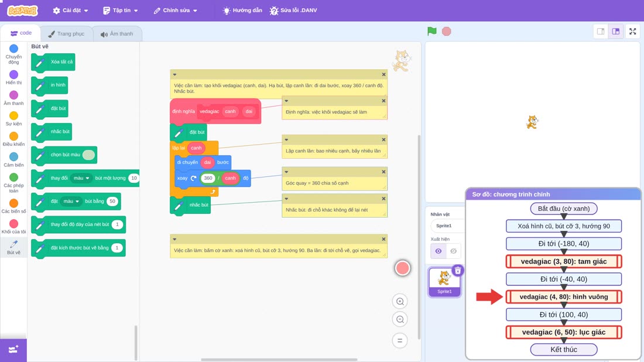Open the Chỉnh sửa edit menu
The height and width of the screenshot is (362, 644).
coord(176,11)
